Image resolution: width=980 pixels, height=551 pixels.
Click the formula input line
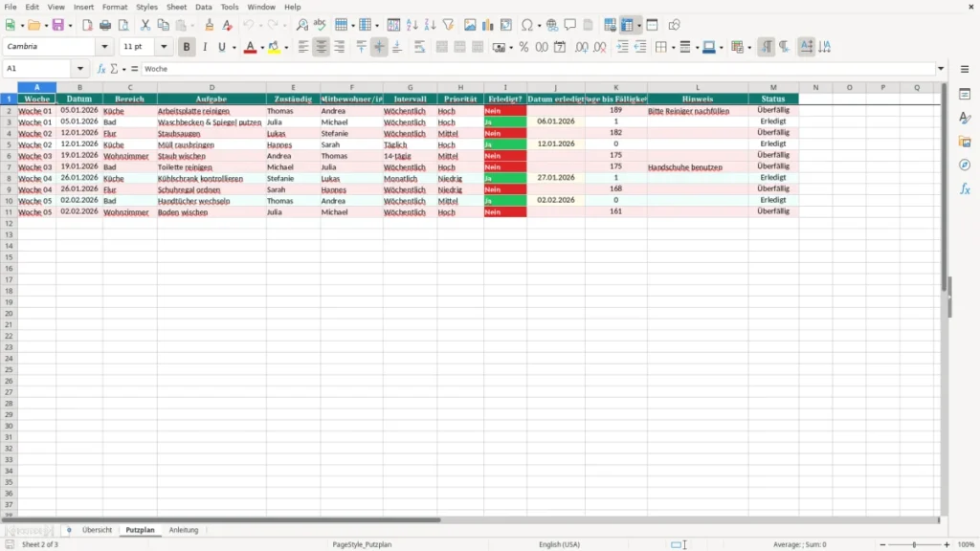click(x=538, y=69)
